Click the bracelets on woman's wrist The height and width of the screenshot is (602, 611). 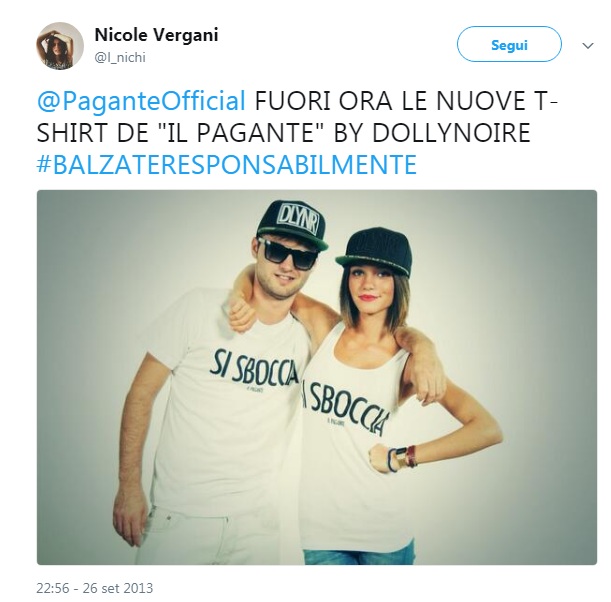(x=401, y=459)
